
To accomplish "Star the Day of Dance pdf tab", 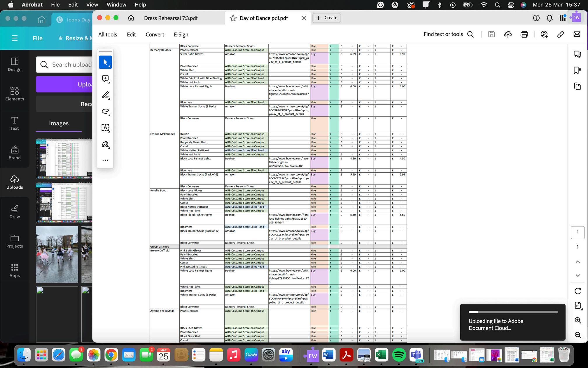I will 233,18.
